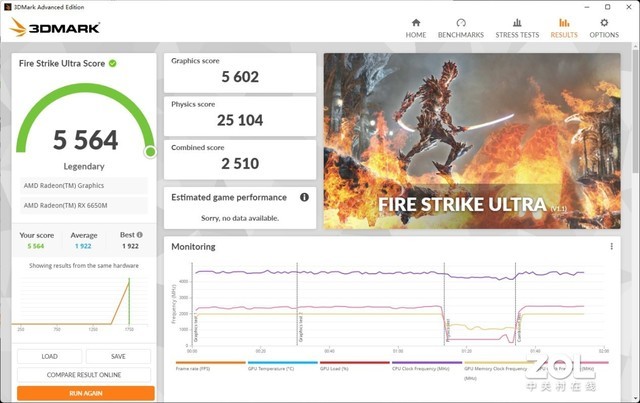640x403 pixels.
Task: Click the Graphics test 2 chart marker
Action: pos(301,327)
